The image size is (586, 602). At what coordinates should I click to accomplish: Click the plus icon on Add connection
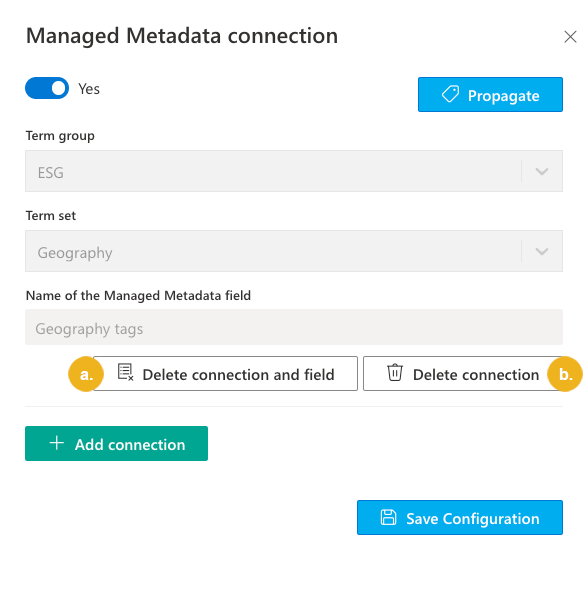(56, 443)
